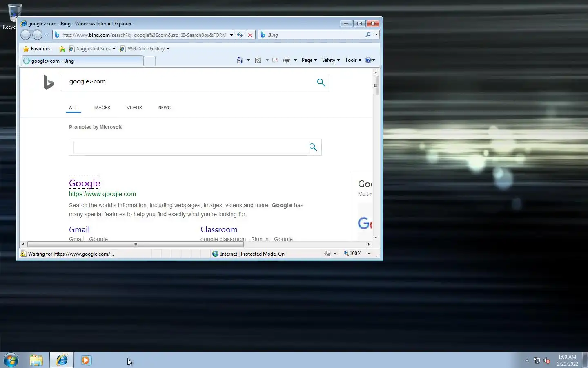Switch to the IMAGES results tab

pyautogui.click(x=102, y=108)
